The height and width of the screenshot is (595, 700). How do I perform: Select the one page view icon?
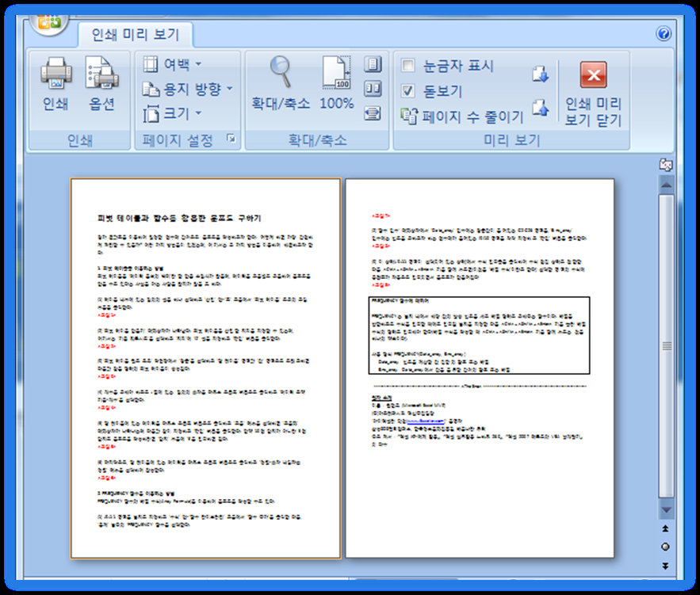coord(373,64)
